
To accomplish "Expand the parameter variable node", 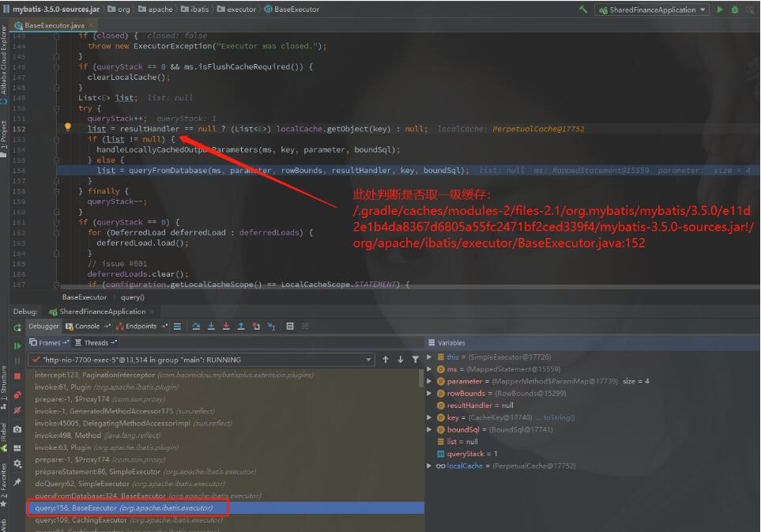I will coord(430,381).
